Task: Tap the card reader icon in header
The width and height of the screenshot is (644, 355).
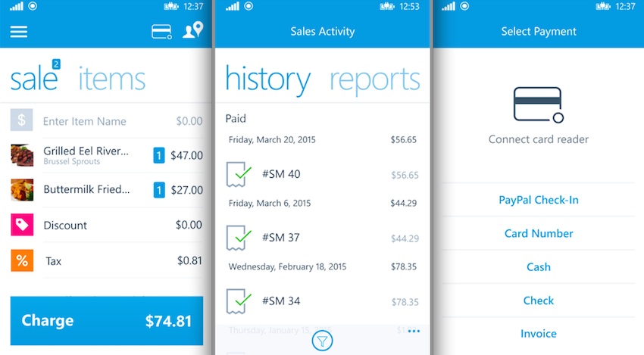Action: (161, 32)
